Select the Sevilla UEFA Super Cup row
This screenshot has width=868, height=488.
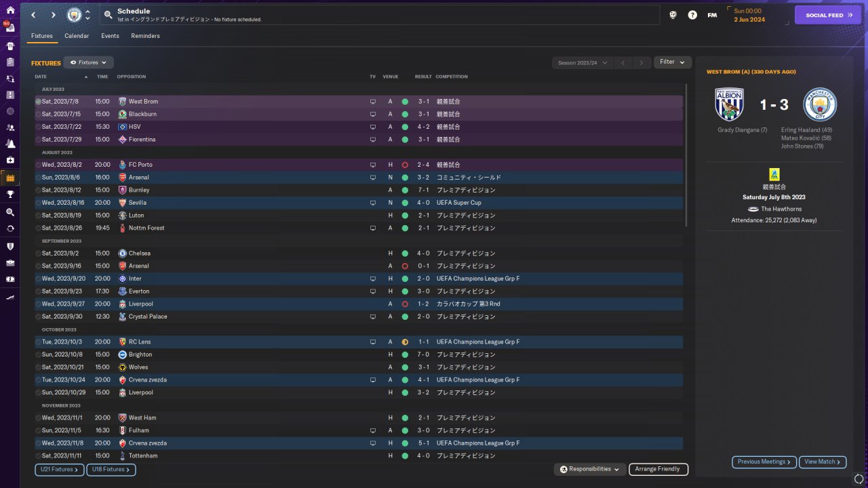click(x=359, y=203)
